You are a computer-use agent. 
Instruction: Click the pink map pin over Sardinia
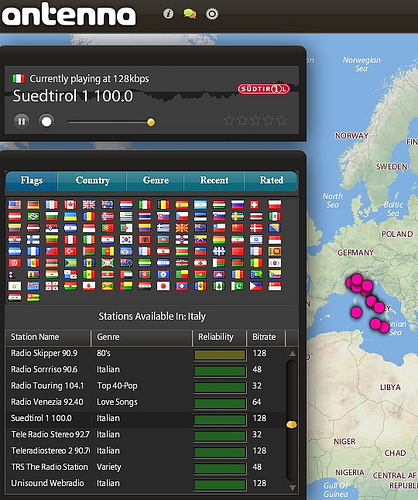click(x=356, y=312)
